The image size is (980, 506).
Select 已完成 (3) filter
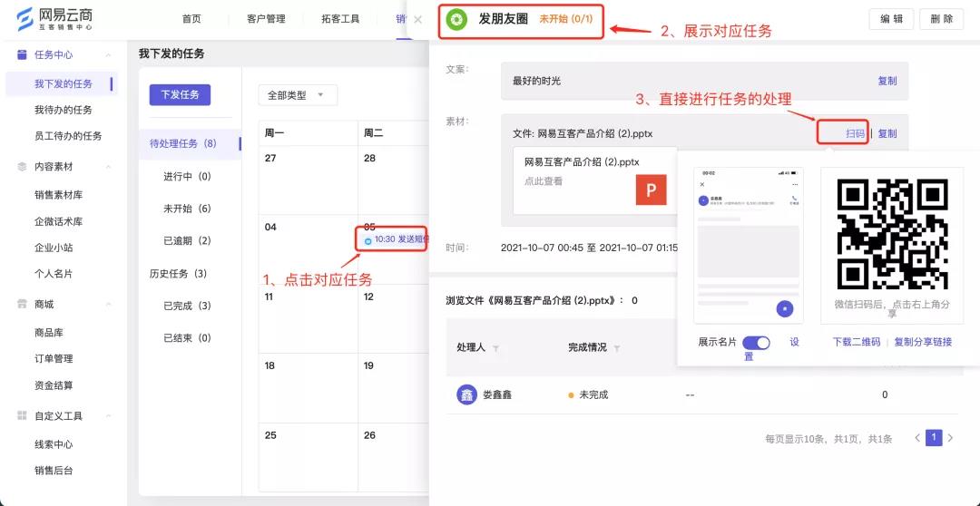coord(188,307)
